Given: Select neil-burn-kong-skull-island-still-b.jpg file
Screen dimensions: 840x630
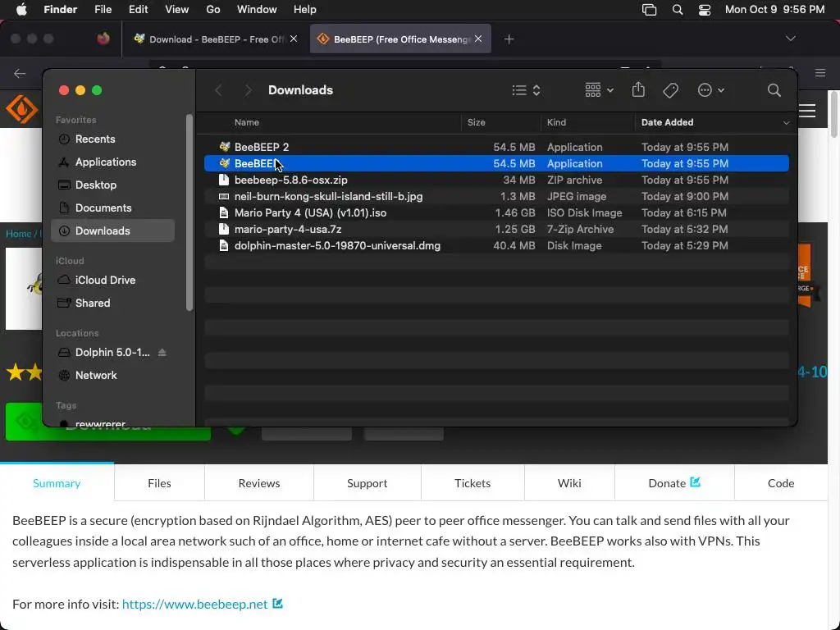Looking at the screenshot, I should pos(496,197).
